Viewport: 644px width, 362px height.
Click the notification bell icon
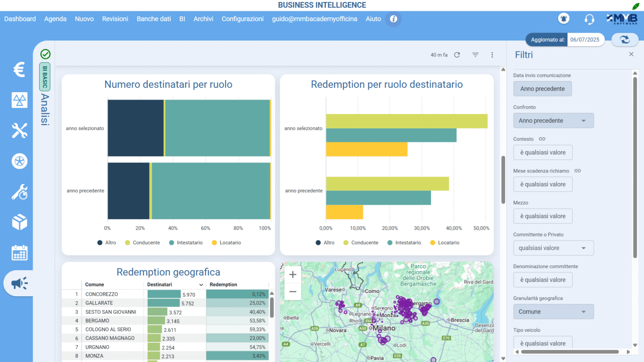(563, 19)
